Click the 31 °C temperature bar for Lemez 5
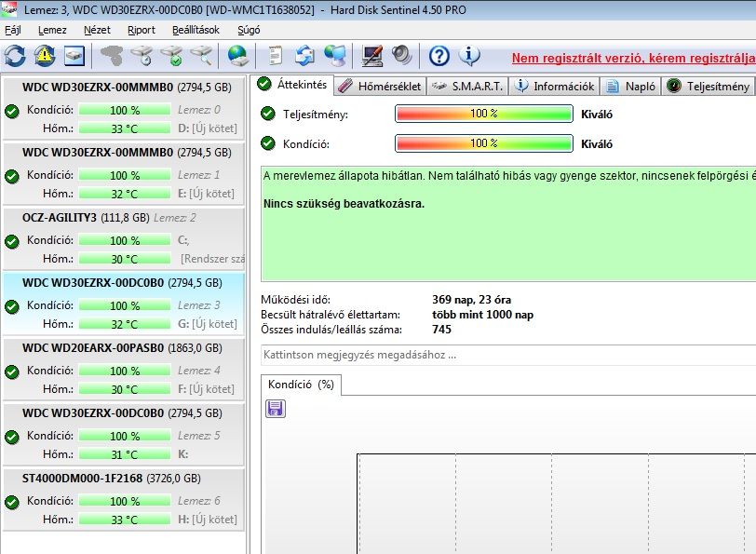This screenshot has width=756, height=554. coord(125,454)
